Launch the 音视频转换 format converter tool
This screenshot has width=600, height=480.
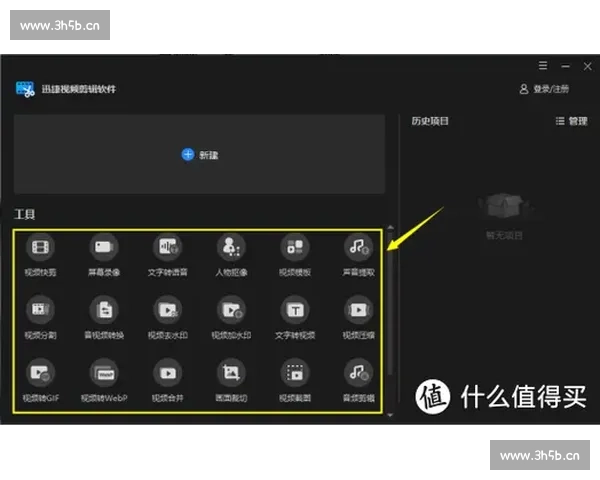tap(104, 318)
